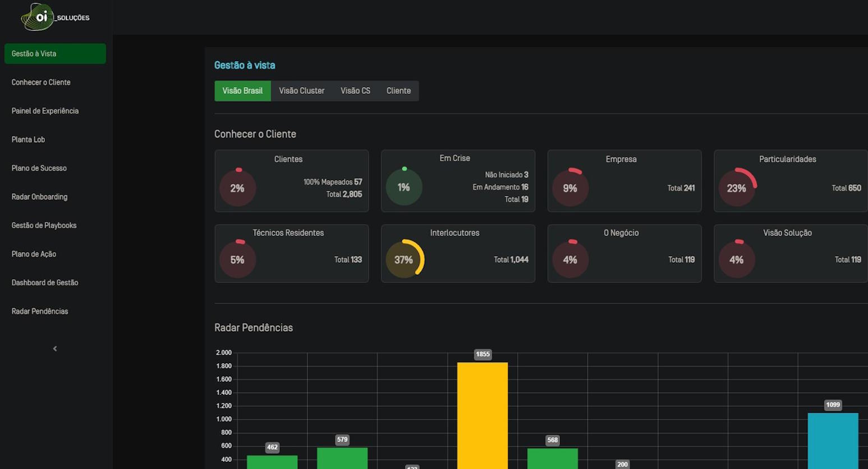The image size is (868, 469).
Task: Click the Clientes 2% progress ring
Action: tap(237, 188)
